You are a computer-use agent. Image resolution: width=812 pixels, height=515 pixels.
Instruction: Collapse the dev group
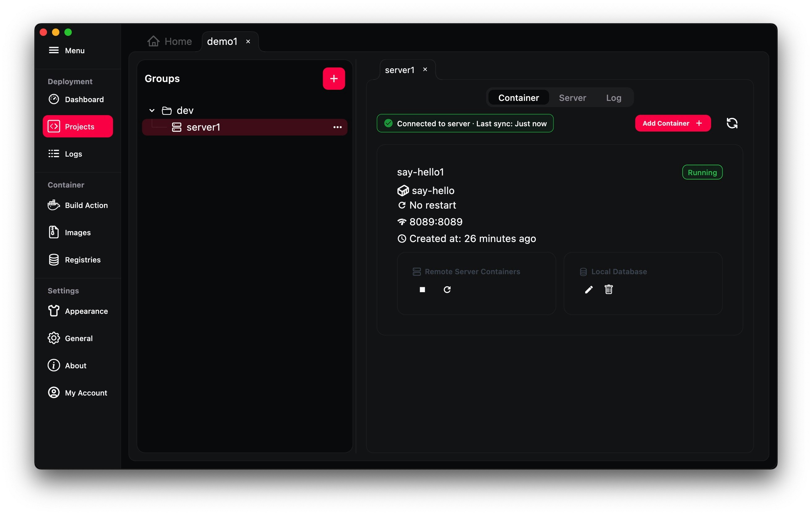point(151,110)
